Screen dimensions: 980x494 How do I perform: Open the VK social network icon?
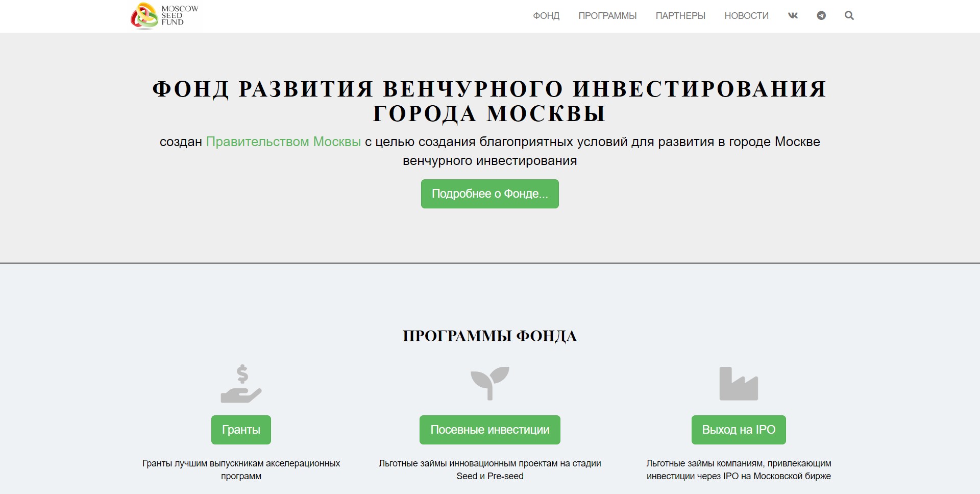(x=793, y=15)
